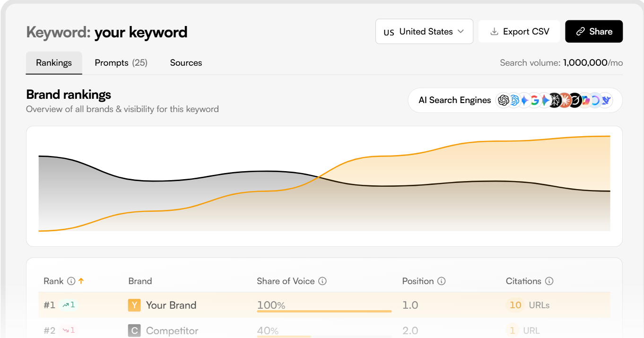Select the Gemini sparkle engine icon
Image resolution: width=644 pixels, height=338 pixels.
(x=524, y=100)
